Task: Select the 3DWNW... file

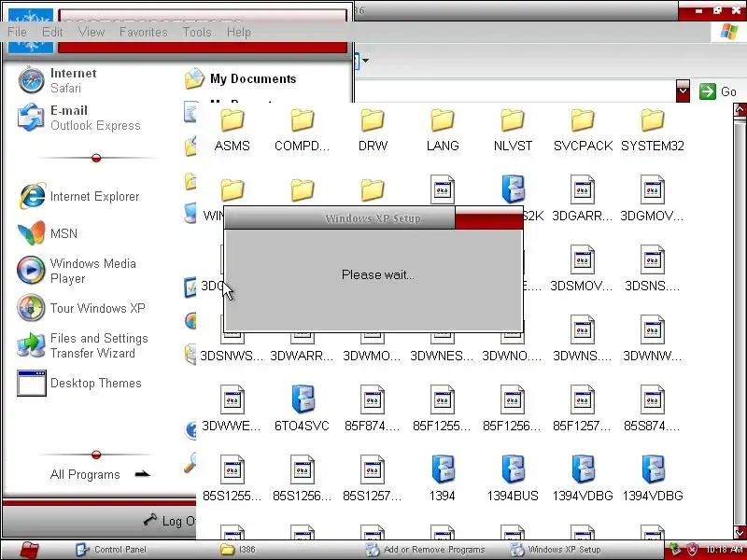Action: pos(652,339)
